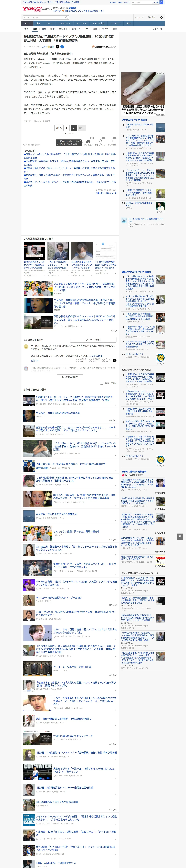Image resolution: width=186 pixels, height=868 pixels.
Task: Open the IT category tab
Action: click(86, 29)
